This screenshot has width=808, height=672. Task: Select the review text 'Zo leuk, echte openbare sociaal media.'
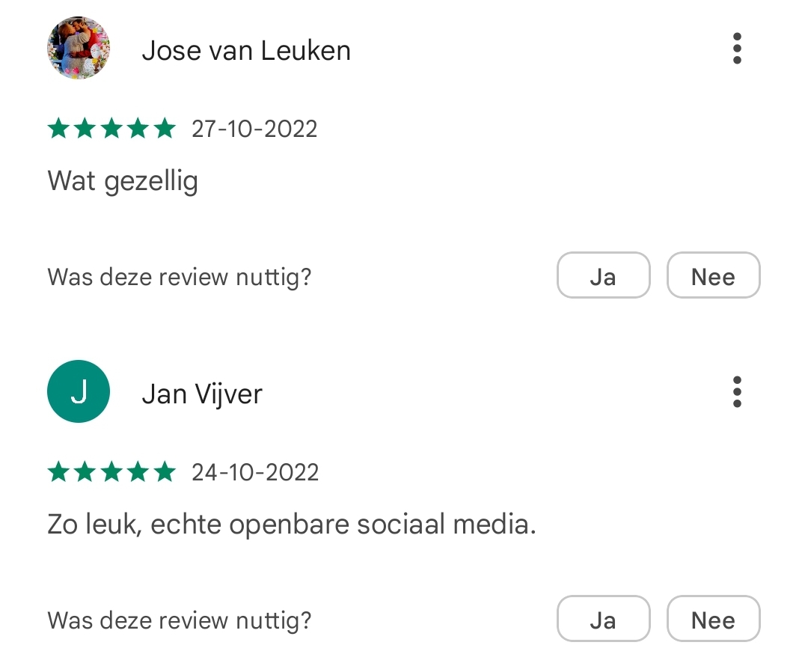click(292, 524)
